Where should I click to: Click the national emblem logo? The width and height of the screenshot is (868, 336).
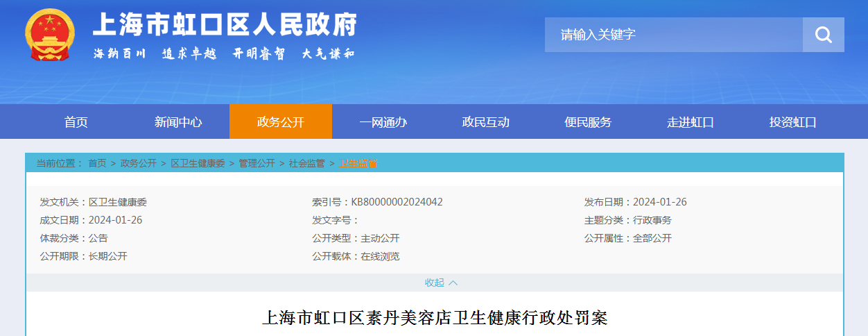coord(49,37)
